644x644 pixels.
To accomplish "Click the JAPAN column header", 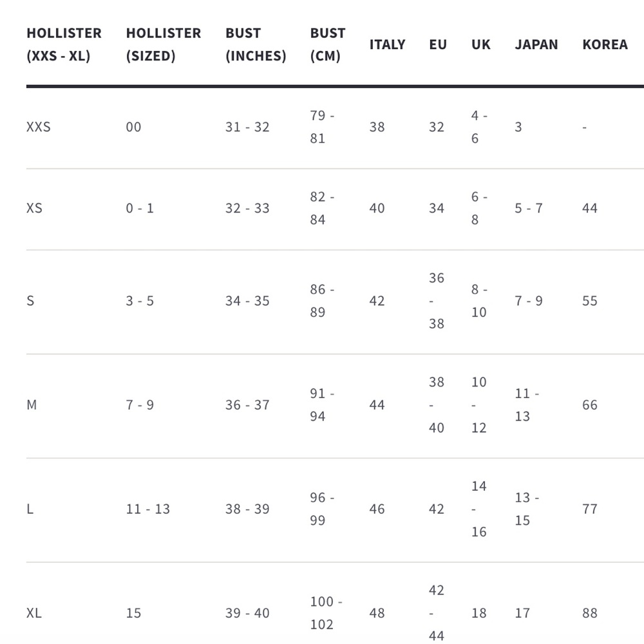I will pos(536,44).
